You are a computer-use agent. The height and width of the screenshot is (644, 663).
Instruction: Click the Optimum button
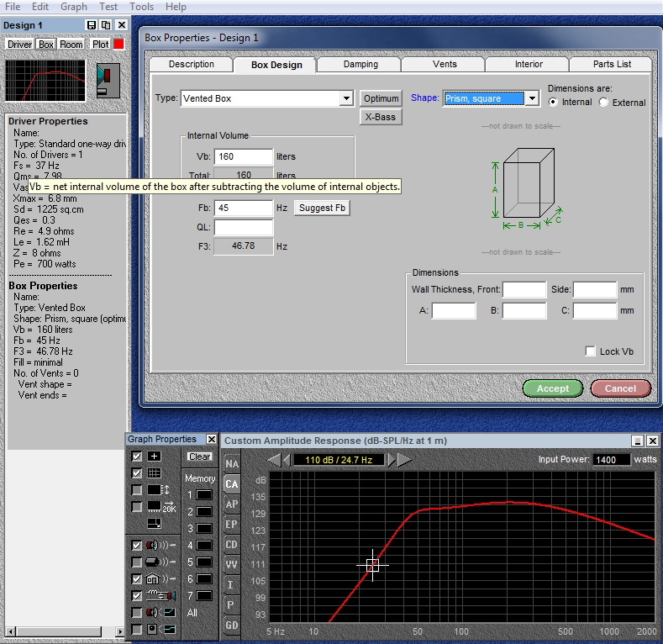pyautogui.click(x=381, y=98)
